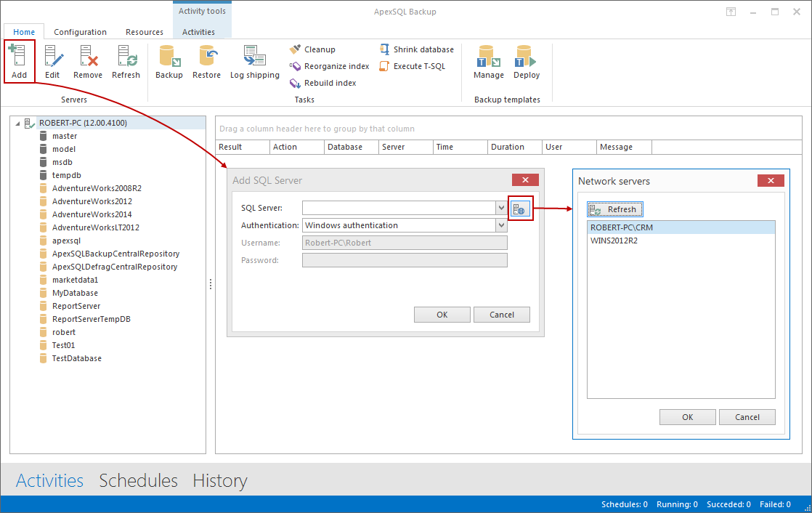This screenshot has width=812, height=513.
Task: Select the marketdata1 database
Action: 75,280
